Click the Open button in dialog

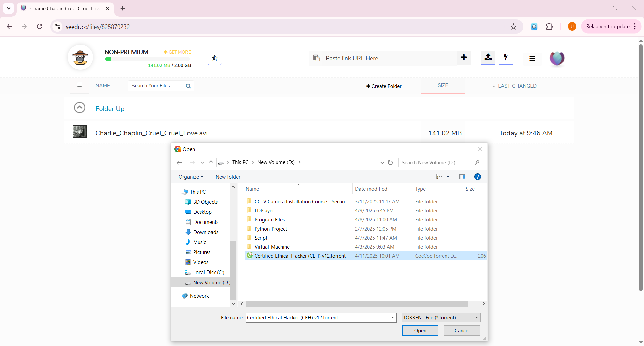(x=420, y=331)
